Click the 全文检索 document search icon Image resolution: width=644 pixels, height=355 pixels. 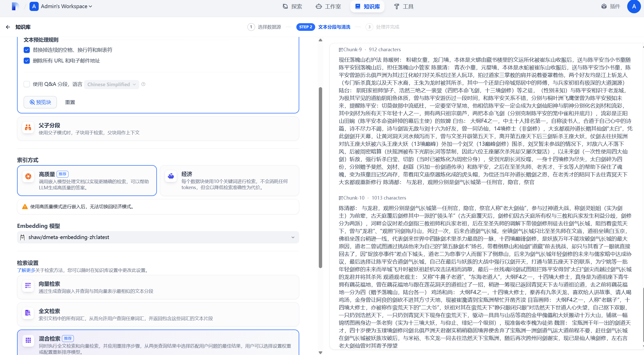pyautogui.click(x=28, y=313)
